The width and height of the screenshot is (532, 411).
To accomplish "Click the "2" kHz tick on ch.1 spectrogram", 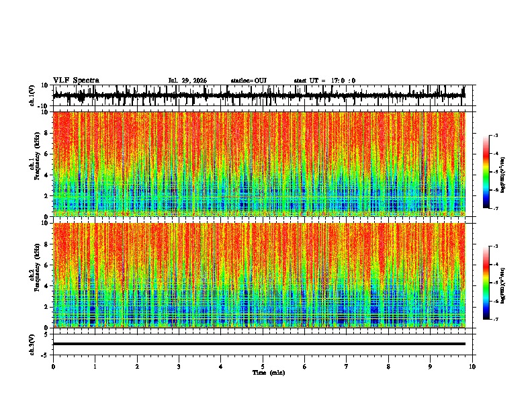I will (x=46, y=196).
